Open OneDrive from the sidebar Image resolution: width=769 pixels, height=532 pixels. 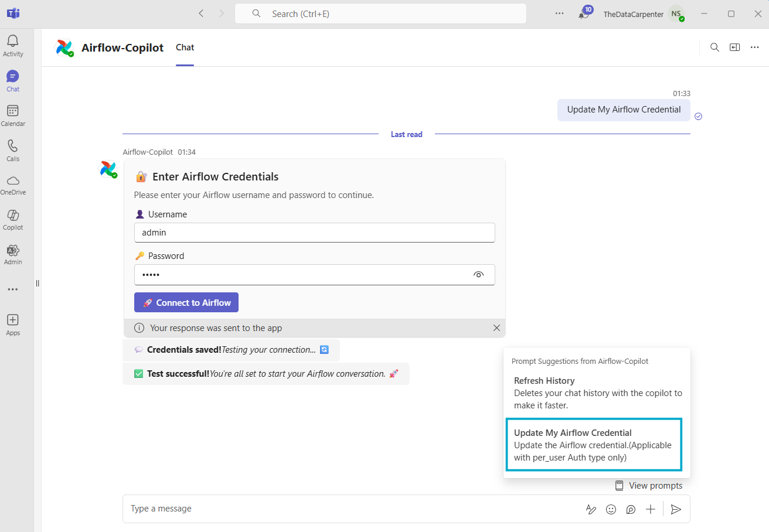13,185
